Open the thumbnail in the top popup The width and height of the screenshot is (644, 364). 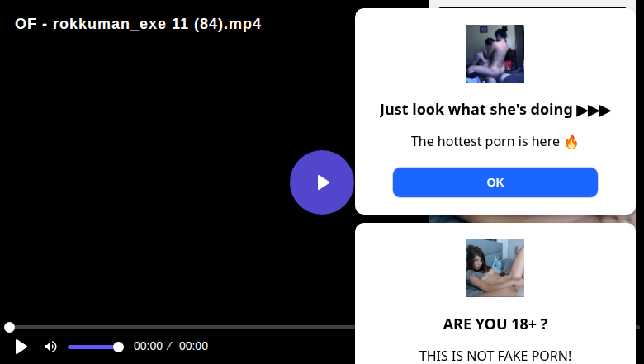pyautogui.click(x=495, y=54)
